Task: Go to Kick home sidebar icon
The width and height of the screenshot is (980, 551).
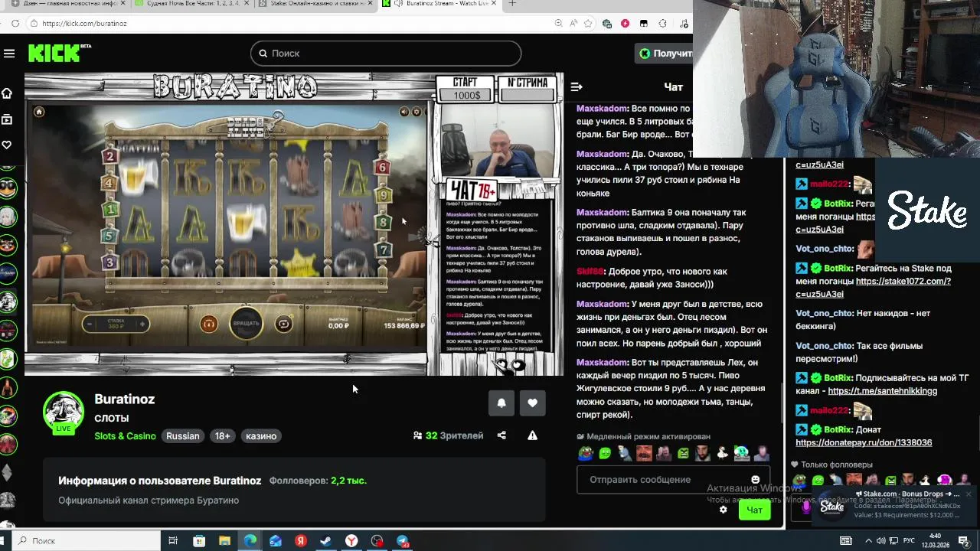Action: coord(7,93)
